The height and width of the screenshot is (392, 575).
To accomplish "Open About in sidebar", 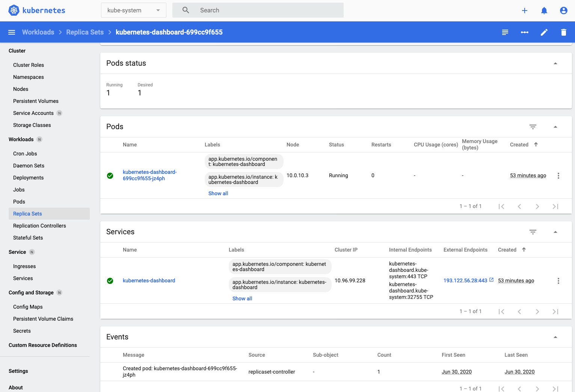I will 16,387.
